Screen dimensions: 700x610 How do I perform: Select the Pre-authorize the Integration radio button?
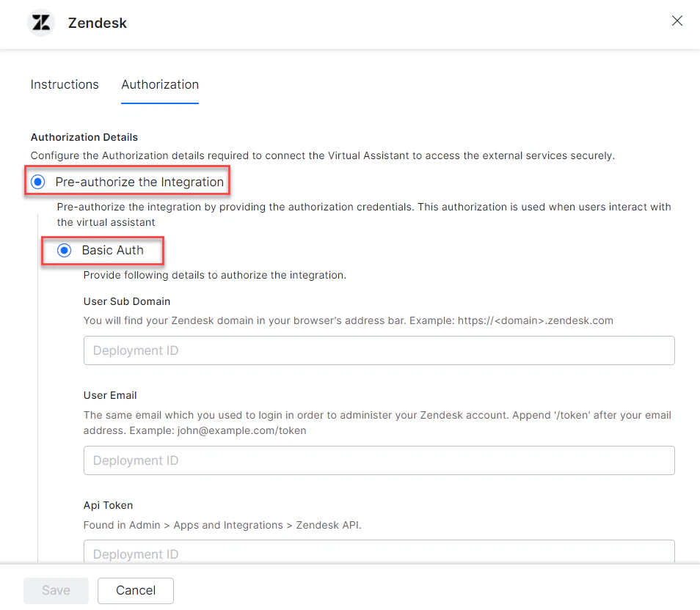coord(37,181)
